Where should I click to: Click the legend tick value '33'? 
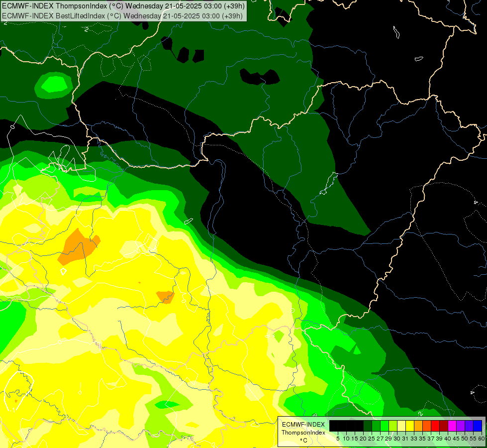[414, 439]
